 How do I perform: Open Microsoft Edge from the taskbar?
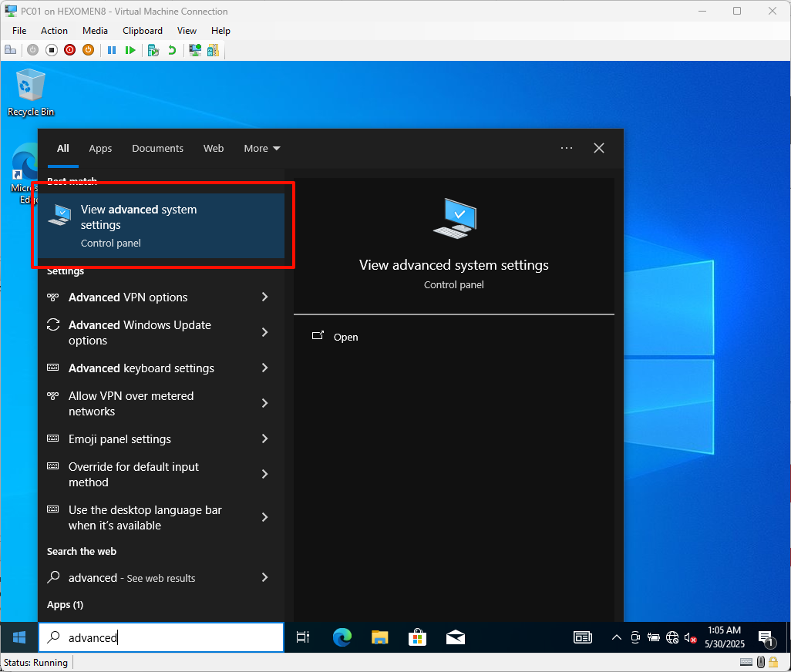342,637
